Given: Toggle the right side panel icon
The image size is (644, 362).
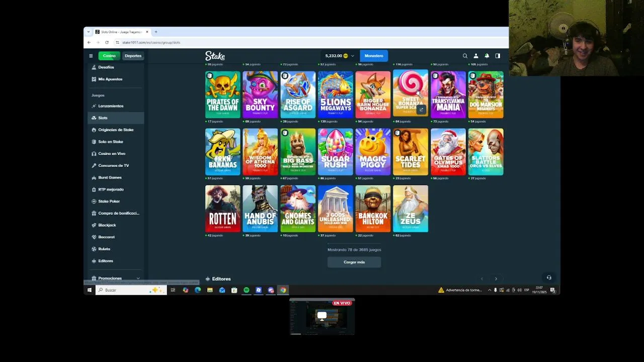Looking at the screenshot, I should (x=498, y=56).
